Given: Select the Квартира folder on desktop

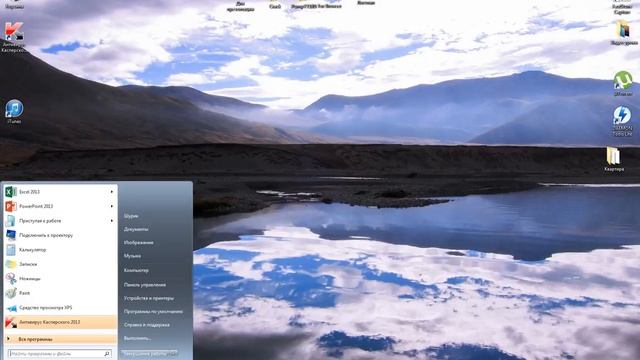Looking at the screenshot, I should click(x=613, y=159).
